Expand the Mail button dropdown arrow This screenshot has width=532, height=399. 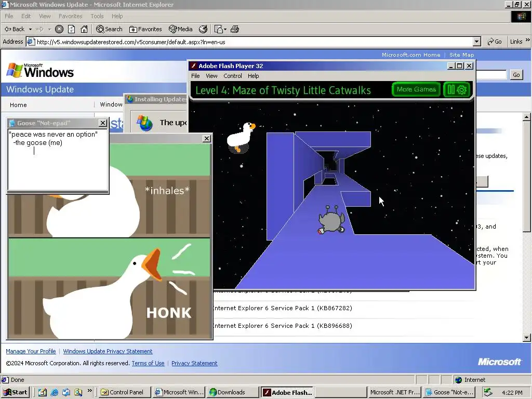coord(225,29)
